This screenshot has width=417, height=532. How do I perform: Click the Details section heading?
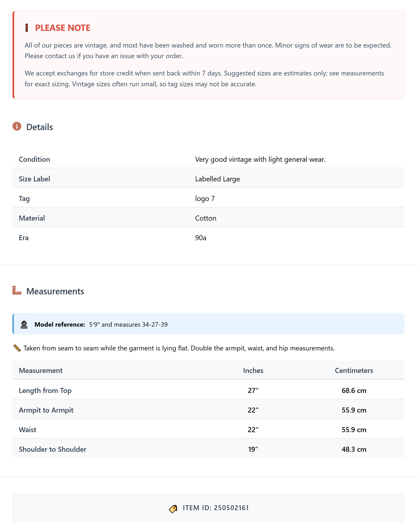point(40,127)
